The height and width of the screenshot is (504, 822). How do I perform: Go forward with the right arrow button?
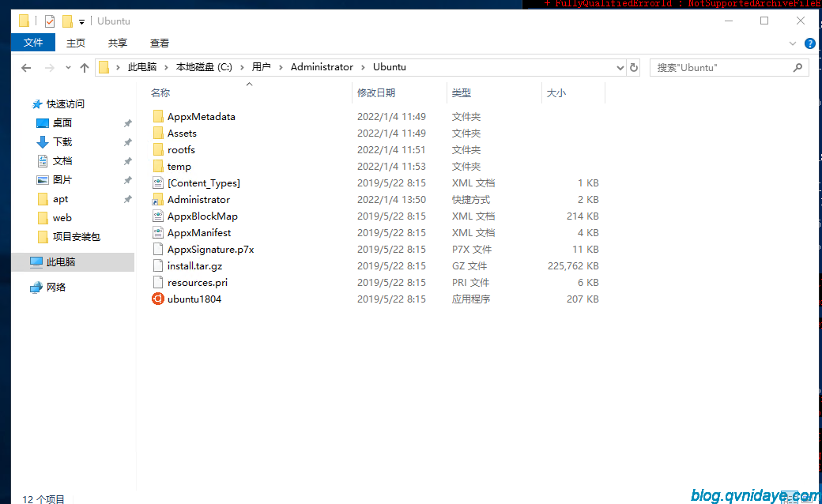[49, 68]
